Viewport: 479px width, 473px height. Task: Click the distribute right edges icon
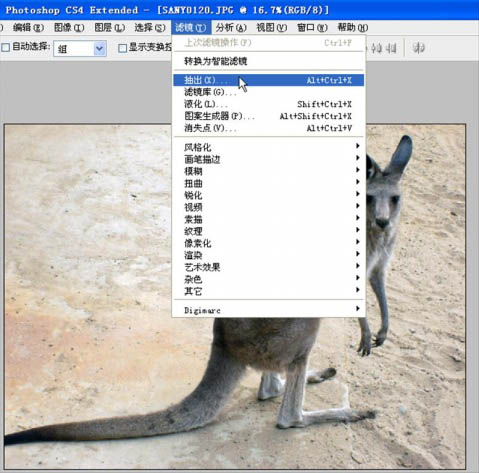391,49
